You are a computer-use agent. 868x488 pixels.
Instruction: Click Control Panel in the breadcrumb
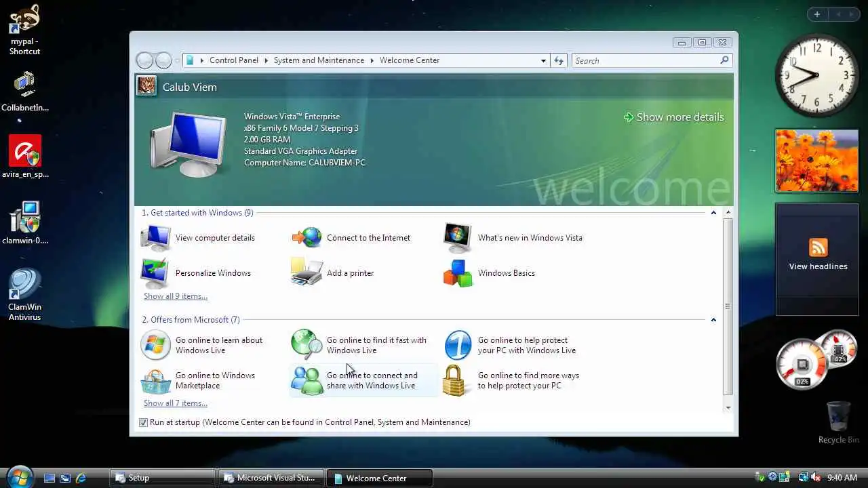(234, 60)
